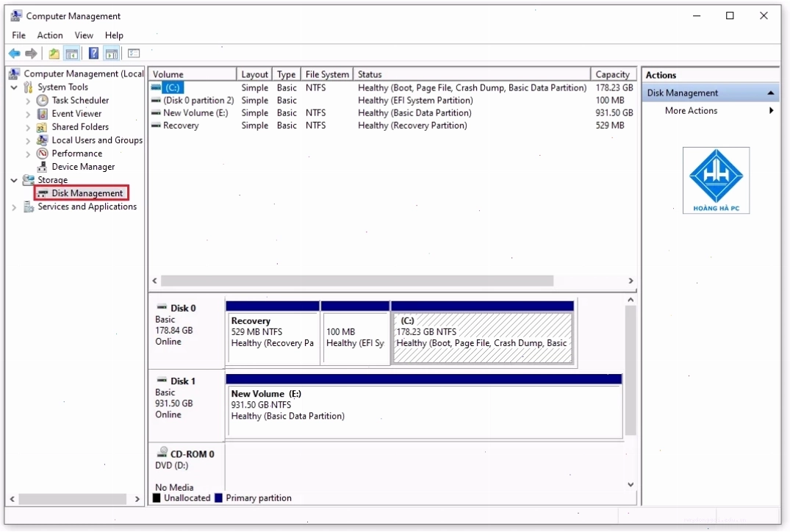
Task: Click the Storage node icon
Action: point(29,180)
